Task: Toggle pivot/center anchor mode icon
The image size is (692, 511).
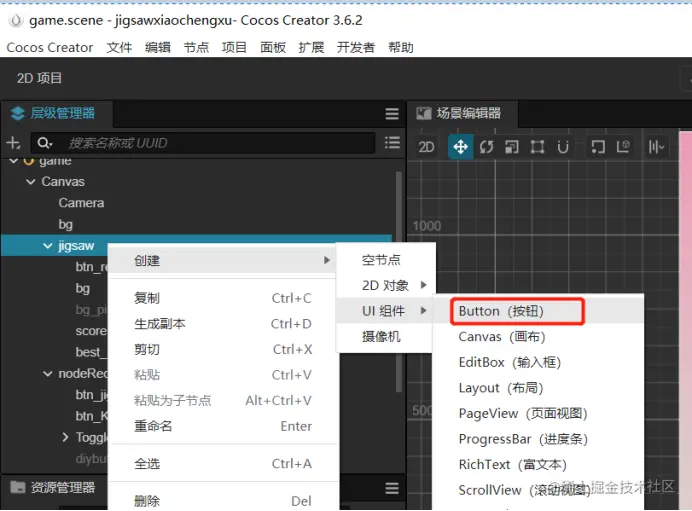Action: (598, 147)
